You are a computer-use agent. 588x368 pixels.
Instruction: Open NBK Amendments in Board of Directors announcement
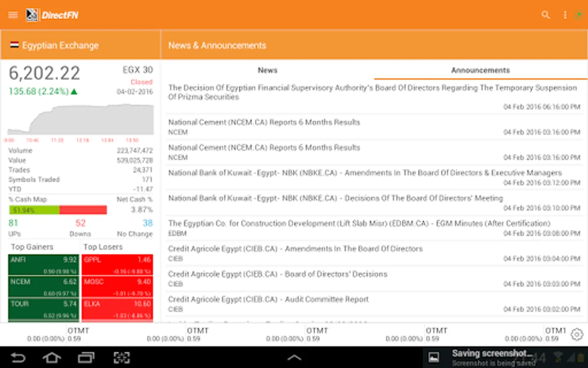374,177
